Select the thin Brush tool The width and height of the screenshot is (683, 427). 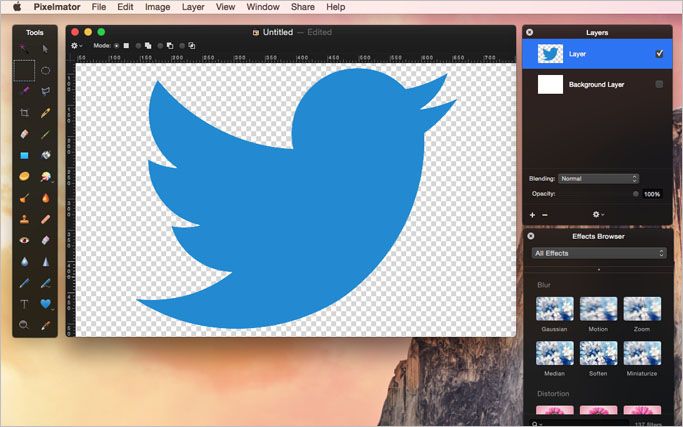[x=45, y=134]
